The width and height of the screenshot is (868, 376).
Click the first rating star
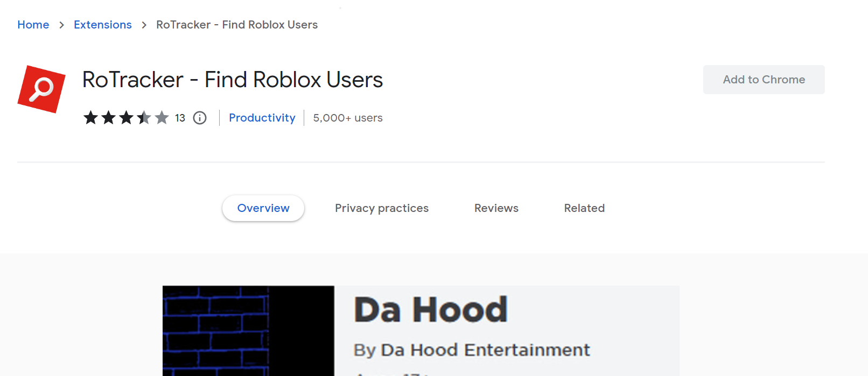[90, 117]
